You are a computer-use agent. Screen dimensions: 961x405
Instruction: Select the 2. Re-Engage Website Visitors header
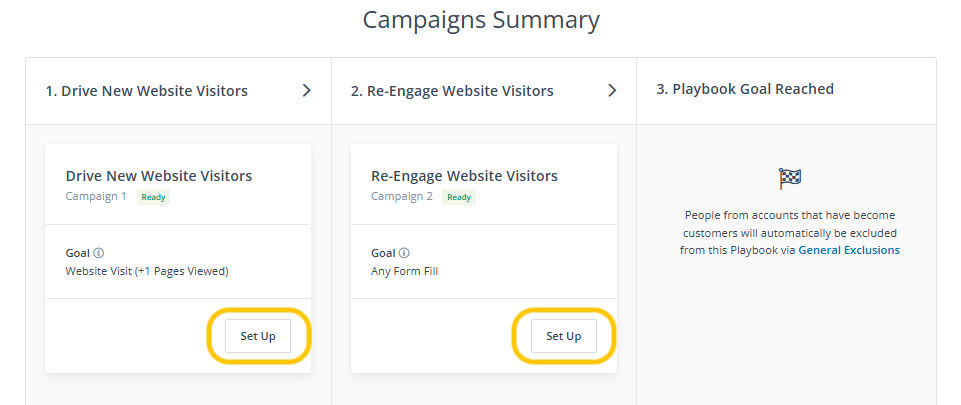pyautogui.click(x=452, y=91)
